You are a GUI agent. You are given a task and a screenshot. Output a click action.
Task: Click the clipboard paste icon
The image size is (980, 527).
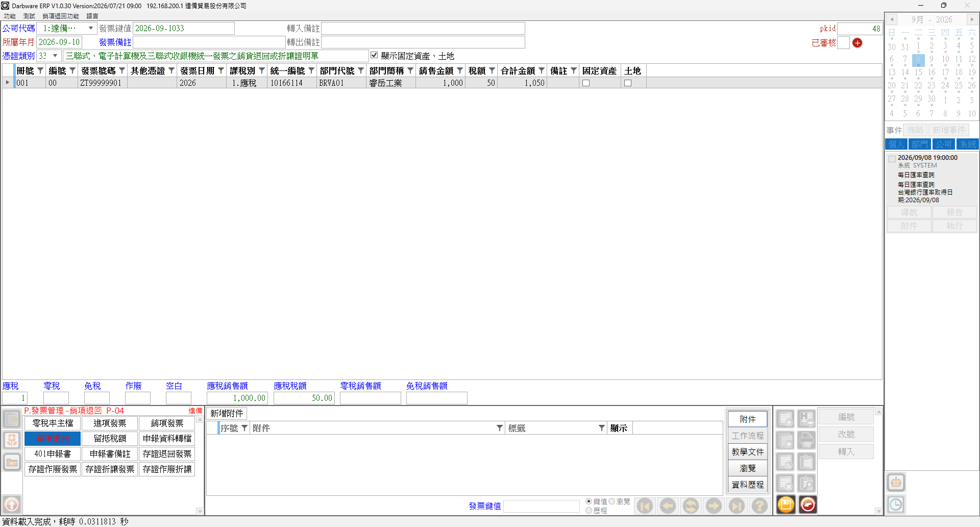tap(806, 462)
